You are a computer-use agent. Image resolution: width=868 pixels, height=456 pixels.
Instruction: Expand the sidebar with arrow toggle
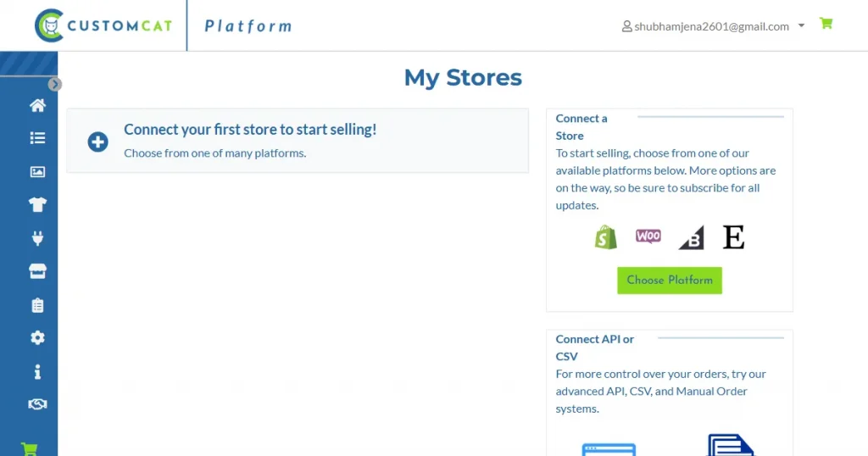54,84
